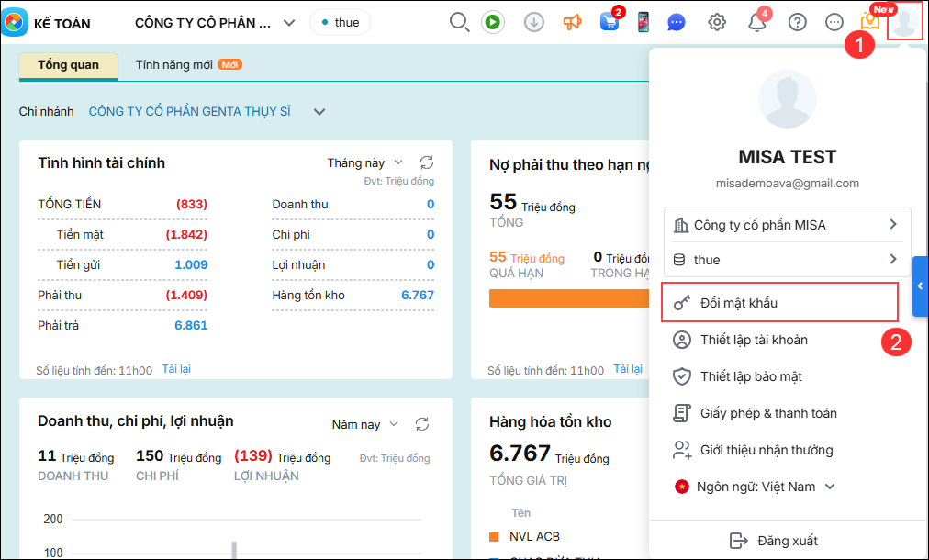The height and width of the screenshot is (560, 929).
Task: Click the search magnifier icon in header
Action: (459, 22)
